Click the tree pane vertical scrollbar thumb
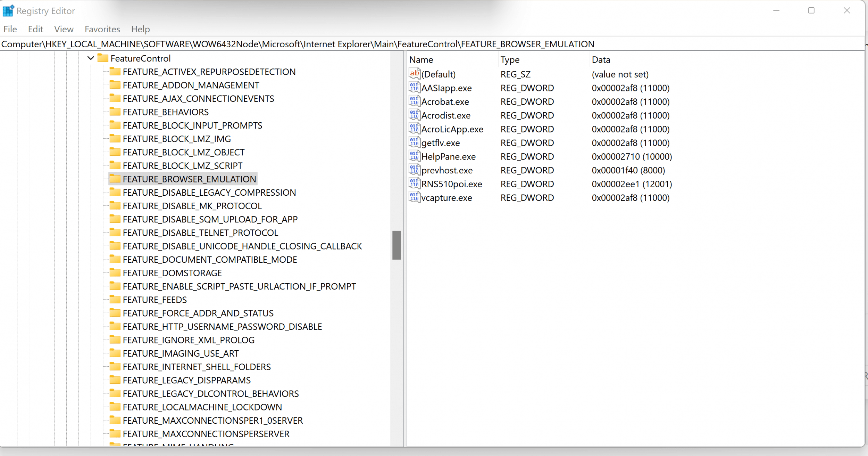The width and height of the screenshot is (868, 456). click(397, 245)
